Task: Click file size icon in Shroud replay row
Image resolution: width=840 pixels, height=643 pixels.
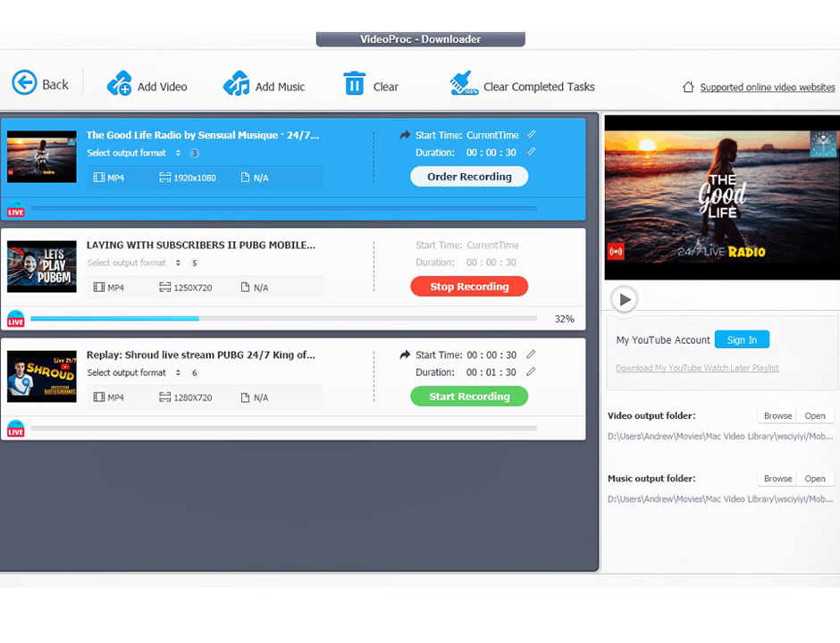Action: (x=246, y=397)
